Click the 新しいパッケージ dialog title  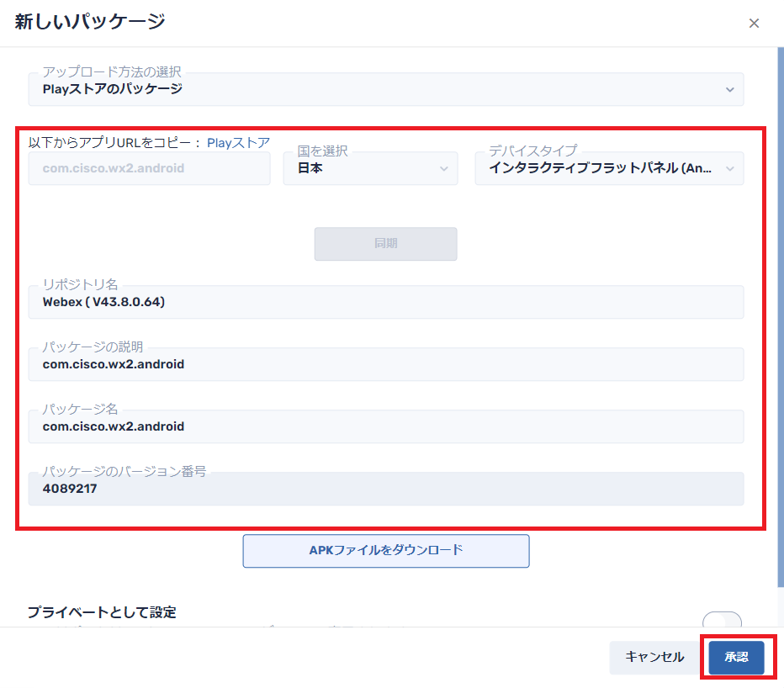[x=90, y=22]
